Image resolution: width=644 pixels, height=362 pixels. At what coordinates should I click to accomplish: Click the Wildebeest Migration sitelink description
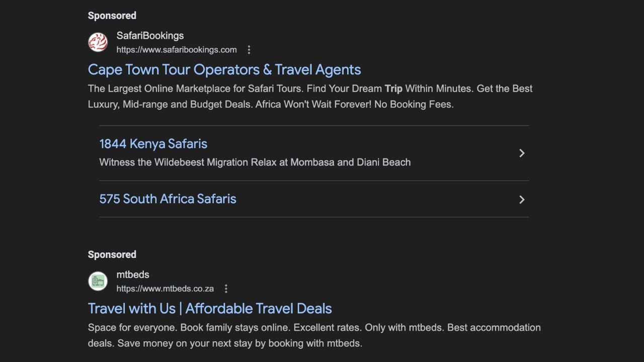(x=255, y=162)
